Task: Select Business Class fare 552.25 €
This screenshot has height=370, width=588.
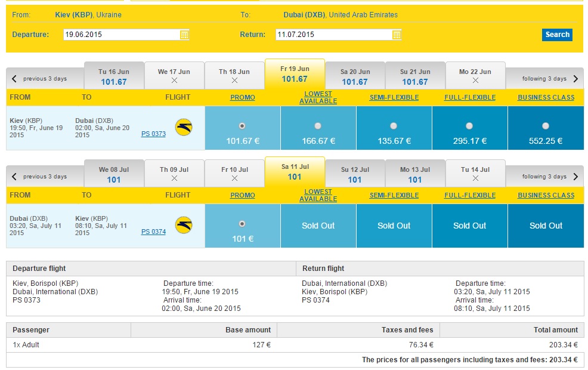Action: (546, 126)
